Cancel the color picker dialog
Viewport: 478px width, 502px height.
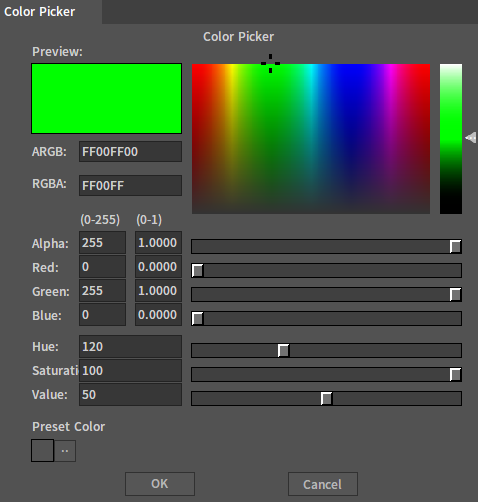coord(323,484)
